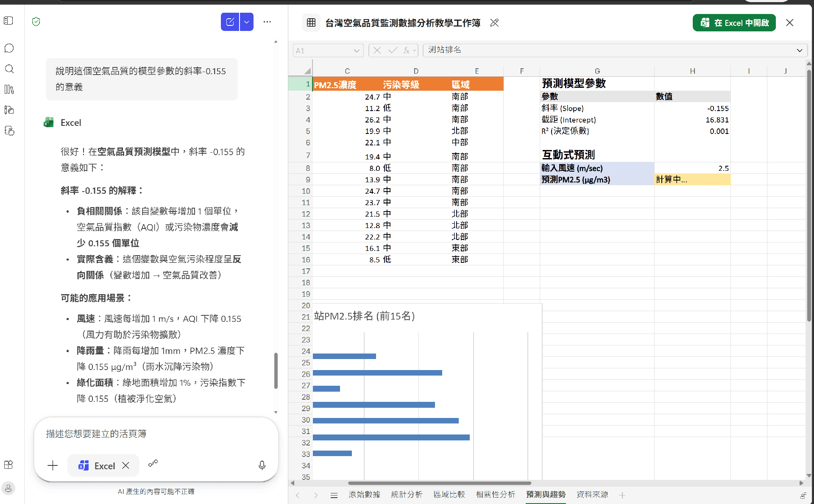
Task: Select column G header
Action: tap(597, 71)
